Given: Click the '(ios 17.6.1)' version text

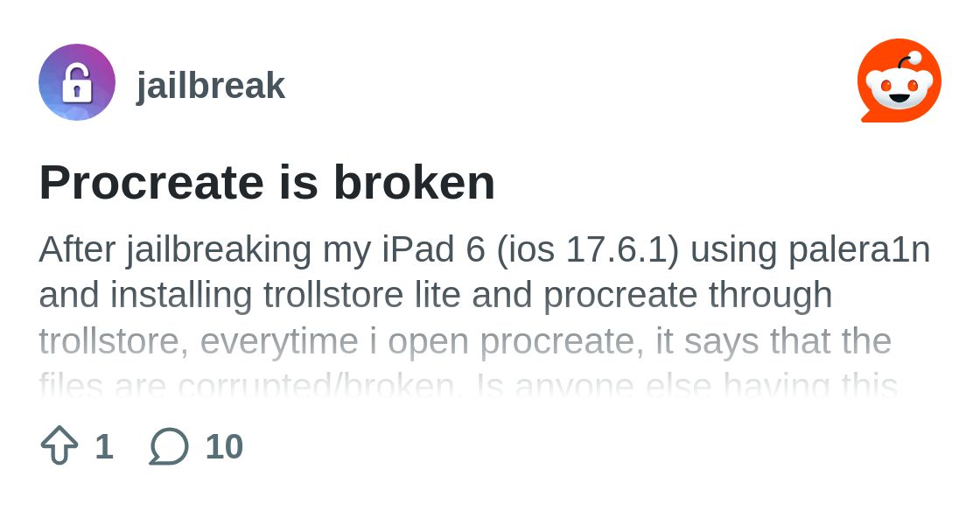Looking at the screenshot, I should 587,250.
